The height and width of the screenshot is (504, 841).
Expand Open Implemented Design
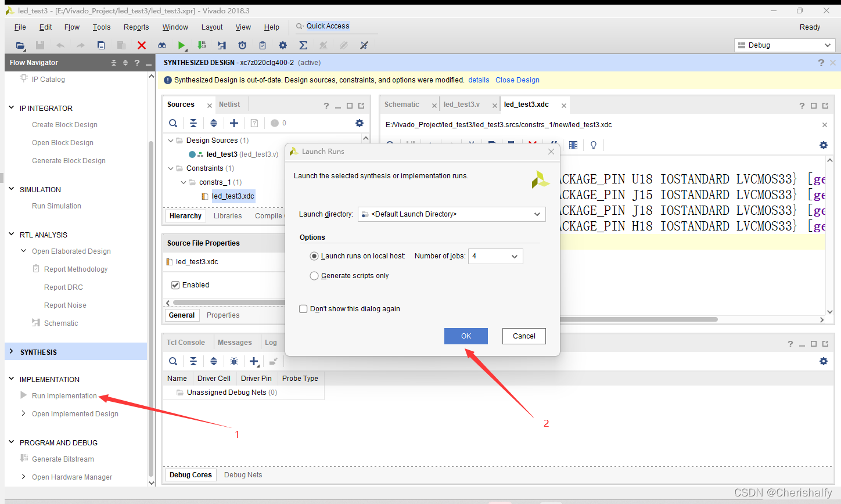(23, 413)
